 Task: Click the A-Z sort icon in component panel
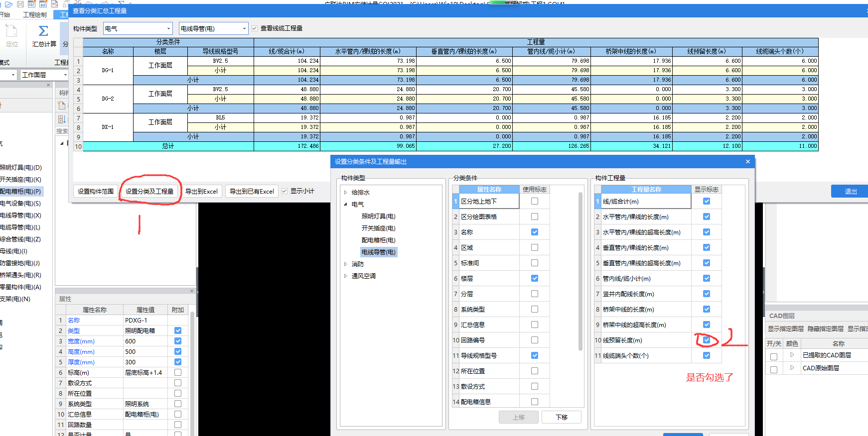(x=62, y=119)
